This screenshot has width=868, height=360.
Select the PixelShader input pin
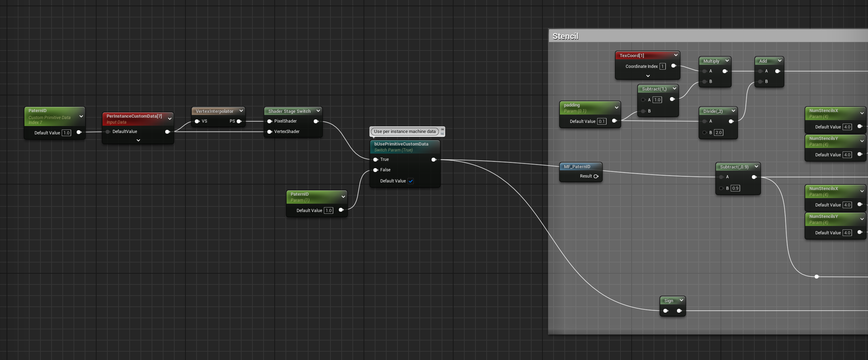(x=269, y=121)
